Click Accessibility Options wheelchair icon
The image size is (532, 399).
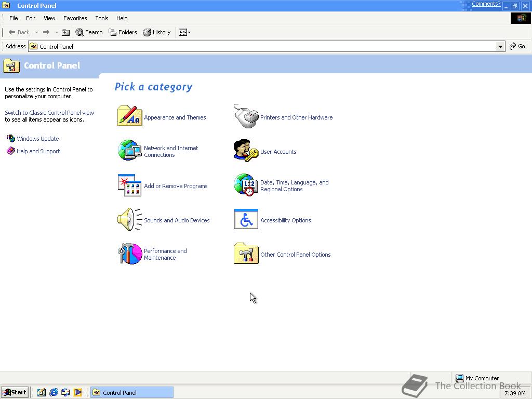click(246, 219)
